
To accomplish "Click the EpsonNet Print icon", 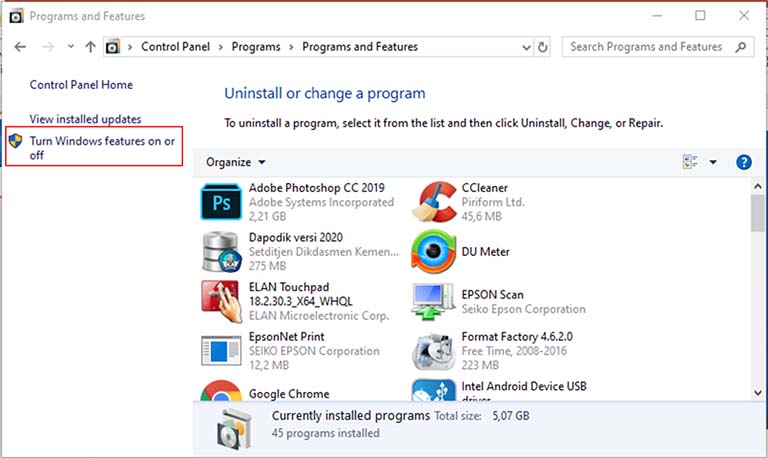I will coord(221,350).
